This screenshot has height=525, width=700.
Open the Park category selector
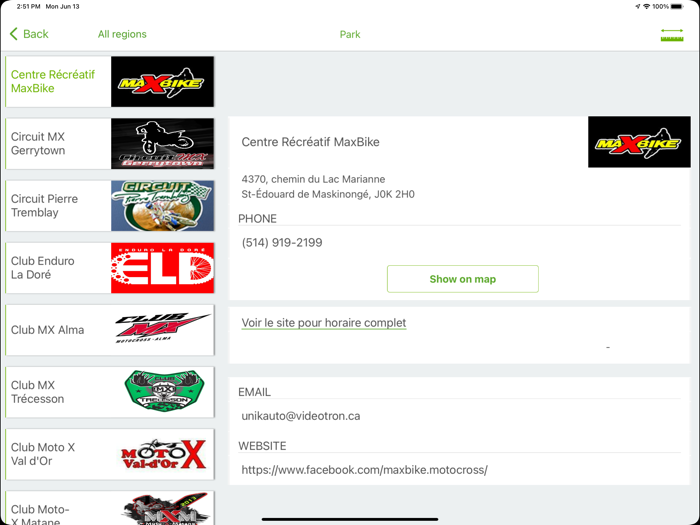[350, 34]
